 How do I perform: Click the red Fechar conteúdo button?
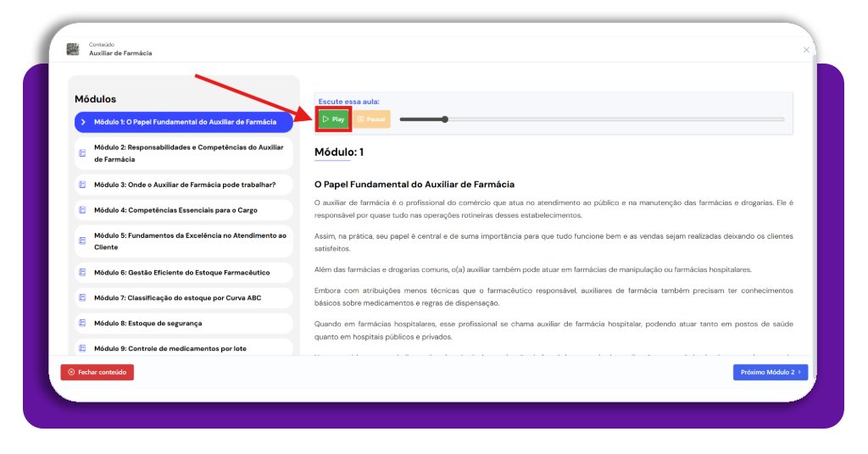pyautogui.click(x=97, y=372)
